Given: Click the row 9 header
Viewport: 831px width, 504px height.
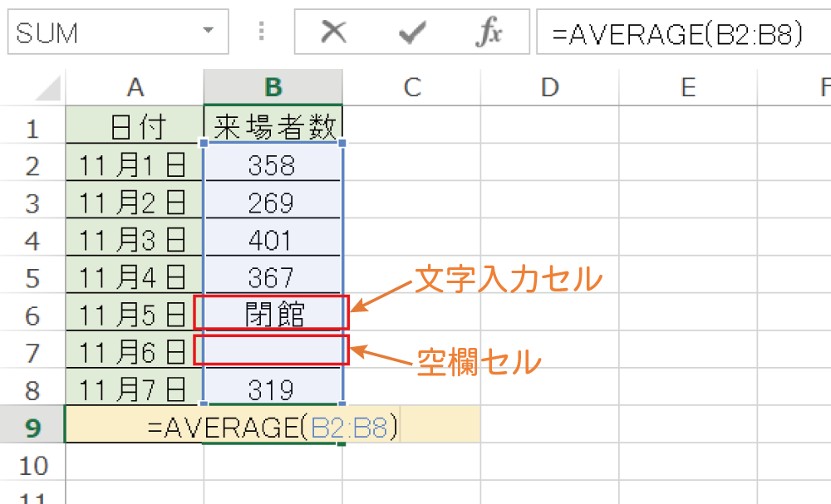Looking at the screenshot, I should pos(35,424).
